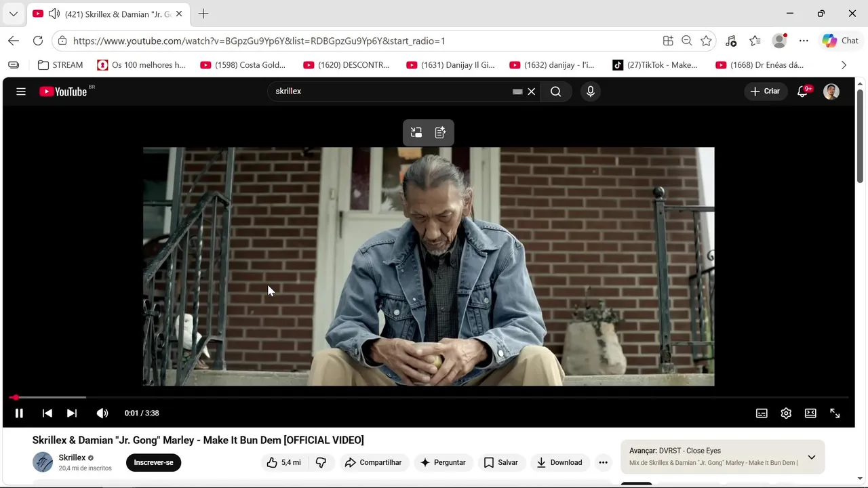Reload the current page
This screenshot has width=868, height=488.
pos(38,41)
